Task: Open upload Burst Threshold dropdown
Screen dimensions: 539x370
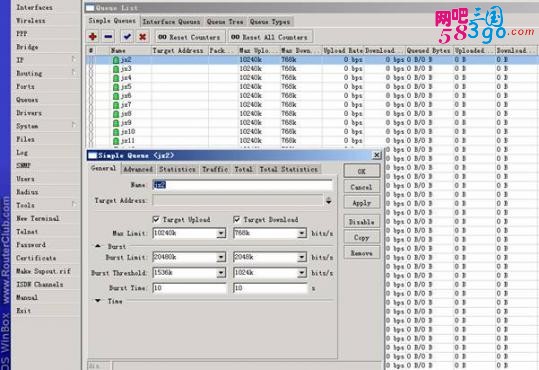Action: [222, 273]
